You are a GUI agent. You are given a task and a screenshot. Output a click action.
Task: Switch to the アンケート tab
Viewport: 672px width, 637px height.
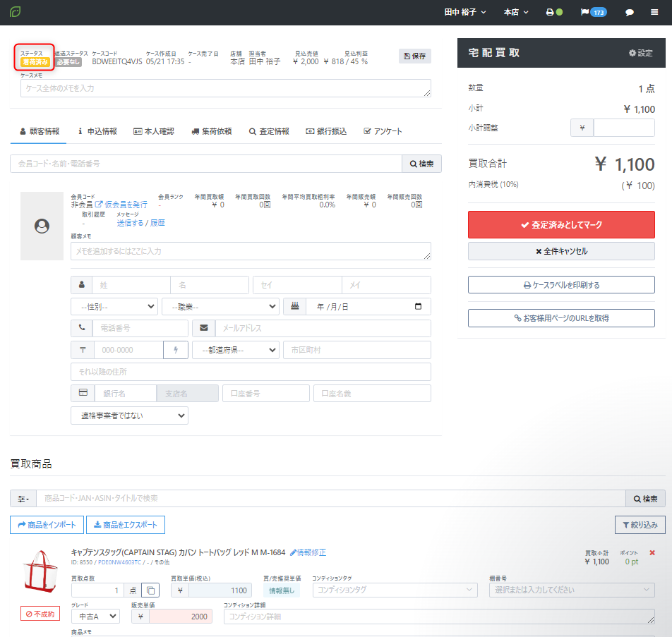[383, 131]
